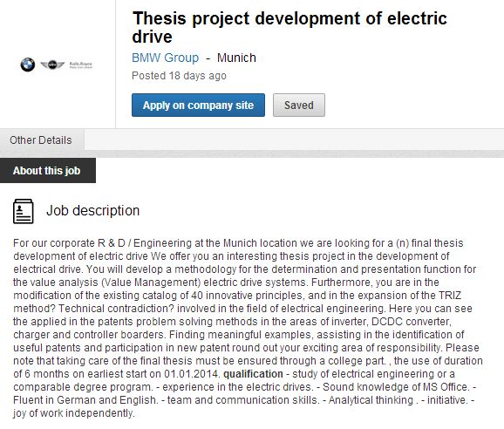
Task: Toggle the Saved button
Action: coord(299,106)
